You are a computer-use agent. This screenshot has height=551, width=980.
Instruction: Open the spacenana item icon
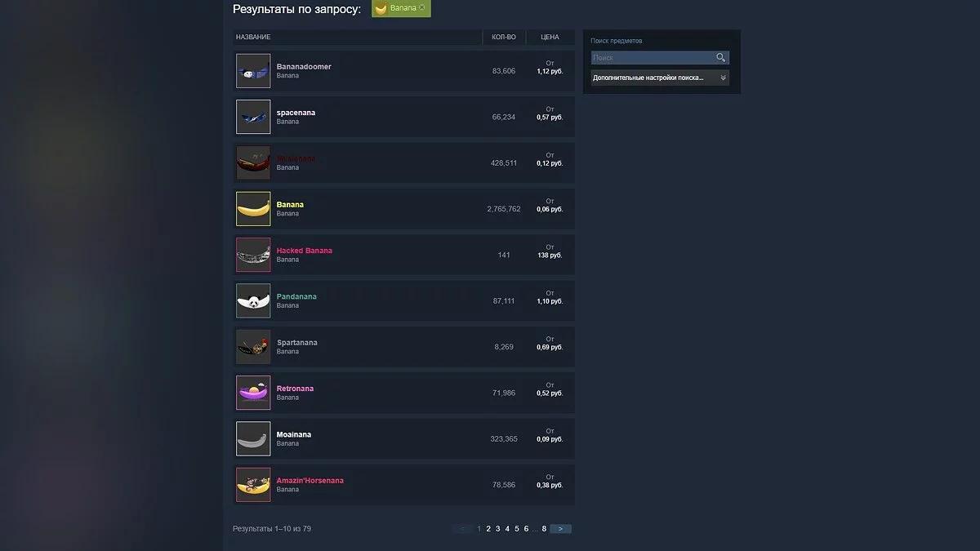[253, 117]
